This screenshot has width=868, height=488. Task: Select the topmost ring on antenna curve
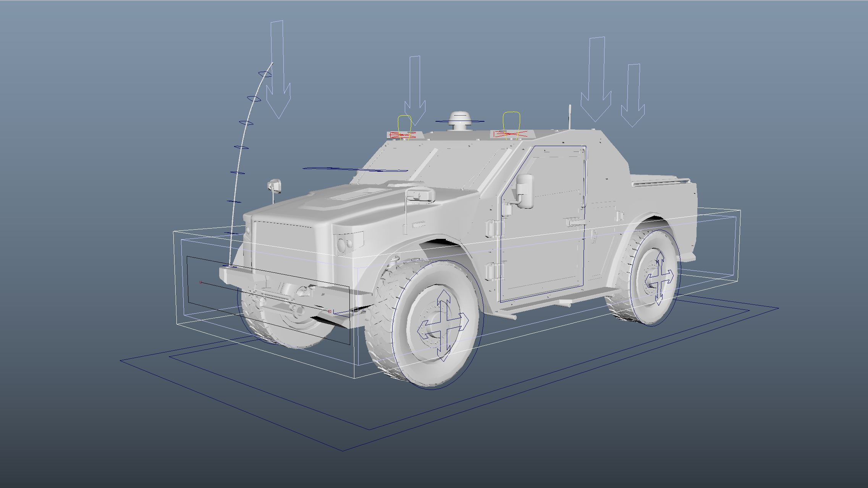coord(265,74)
